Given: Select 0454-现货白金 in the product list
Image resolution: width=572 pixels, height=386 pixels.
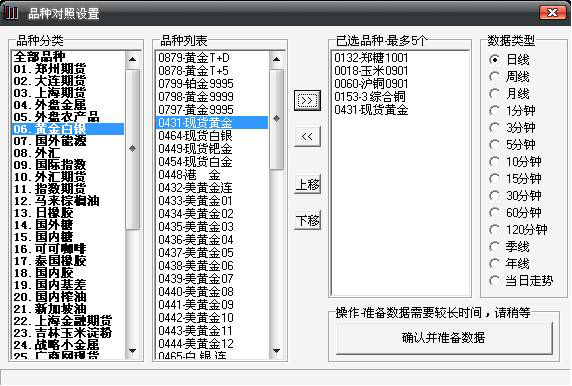Looking at the screenshot, I should coord(212,162).
